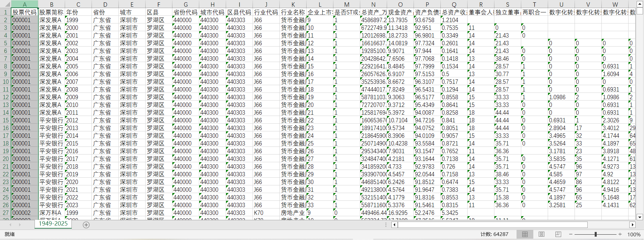The image size is (644, 240).
Task: Click 深万科A cell in row 27
Action: [x=51, y=213]
